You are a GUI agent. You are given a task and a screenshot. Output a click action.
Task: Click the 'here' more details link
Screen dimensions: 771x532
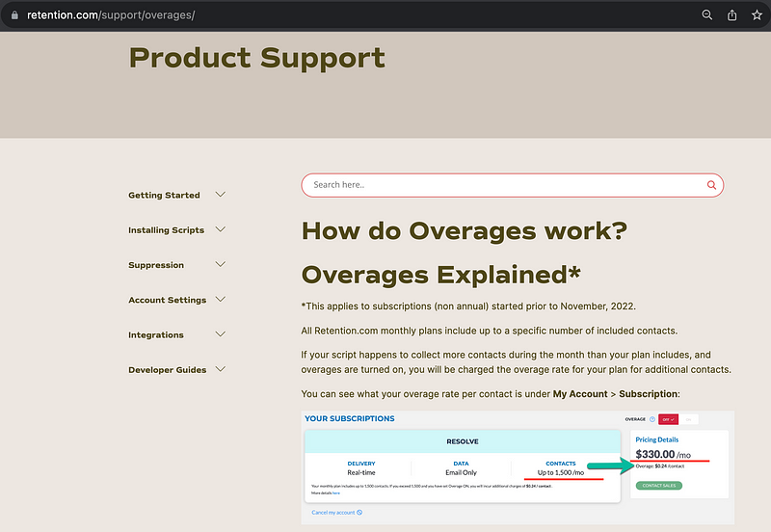[336, 492]
